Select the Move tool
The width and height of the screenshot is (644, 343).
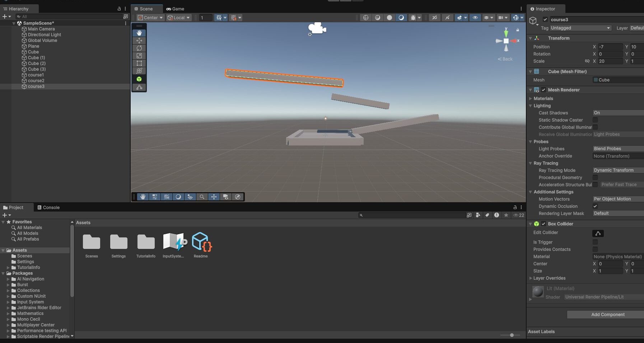click(x=139, y=41)
